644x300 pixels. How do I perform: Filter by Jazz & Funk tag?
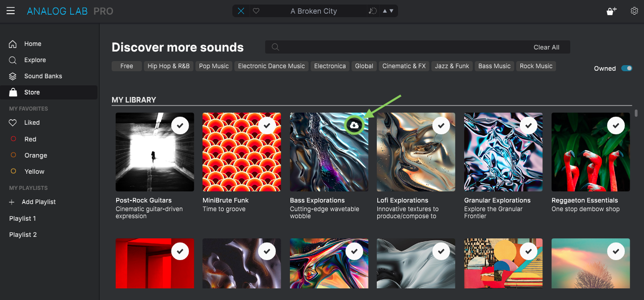(452, 66)
